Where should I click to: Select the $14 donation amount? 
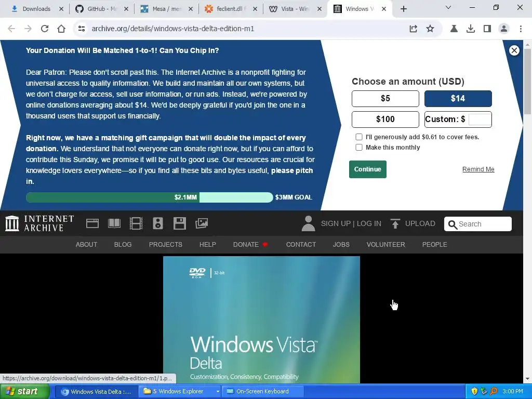458,98
